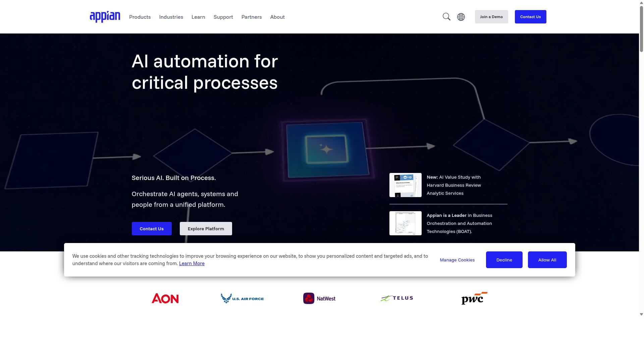Open Manage Cookies settings

(457, 260)
